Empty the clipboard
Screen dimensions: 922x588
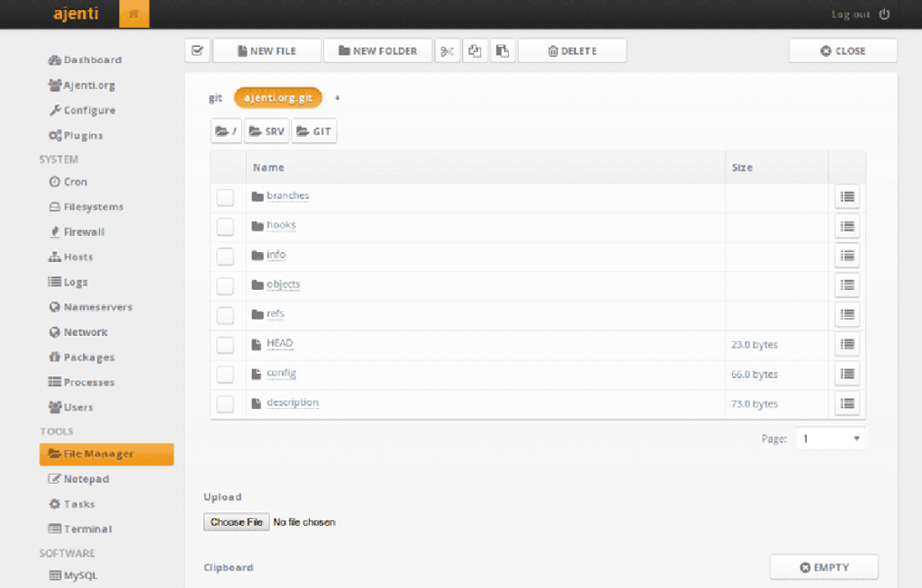pyautogui.click(x=823, y=566)
